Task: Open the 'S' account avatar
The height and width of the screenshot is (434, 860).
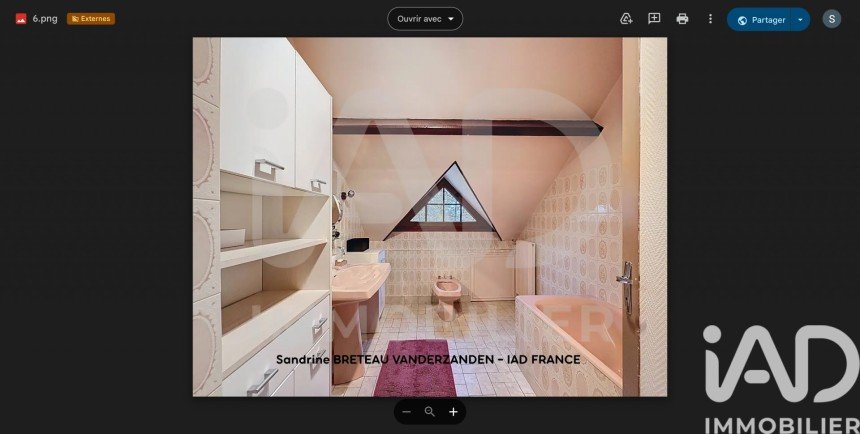Action: pos(831,19)
